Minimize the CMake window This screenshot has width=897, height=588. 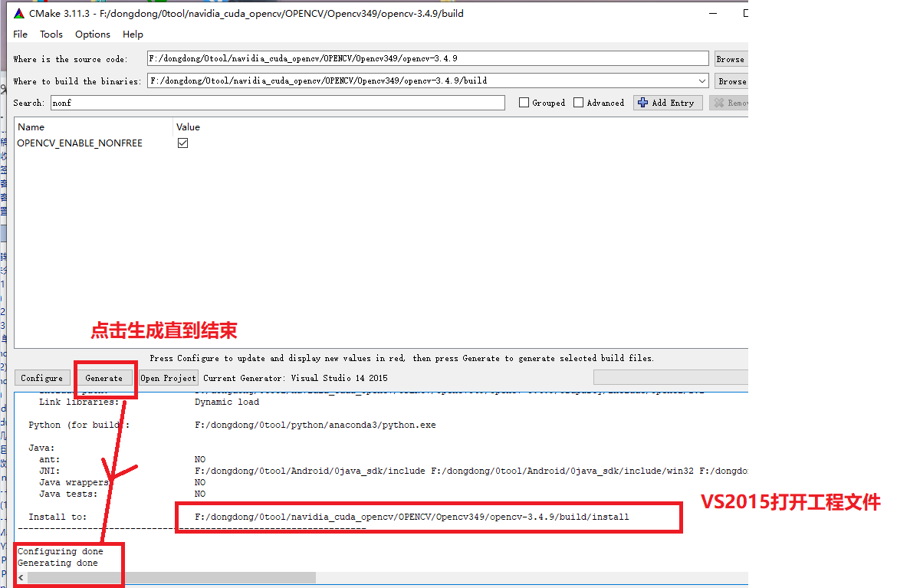click(x=713, y=13)
